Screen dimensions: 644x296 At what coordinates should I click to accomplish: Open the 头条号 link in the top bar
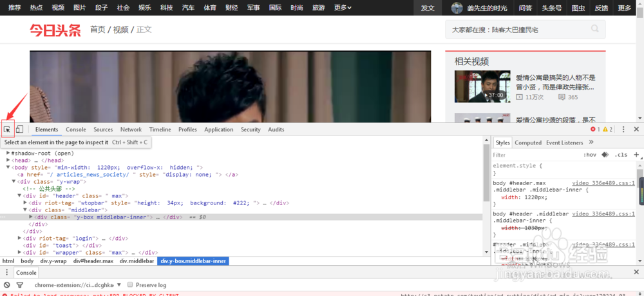pyautogui.click(x=552, y=8)
